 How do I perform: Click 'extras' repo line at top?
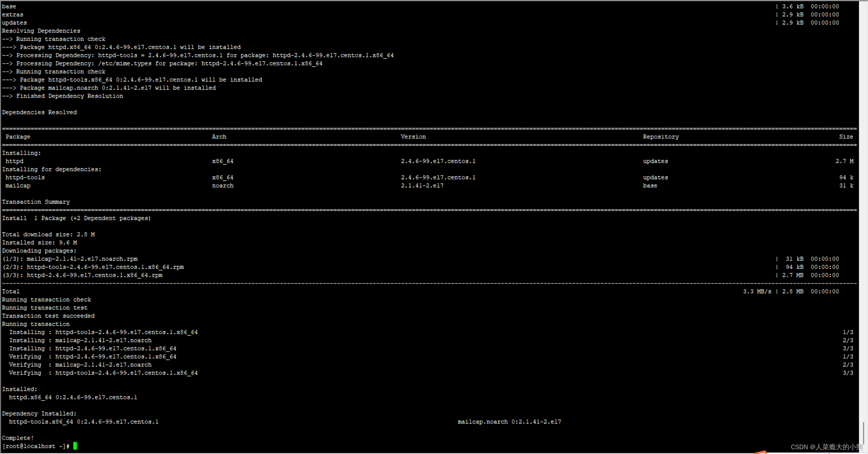pos(13,15)
